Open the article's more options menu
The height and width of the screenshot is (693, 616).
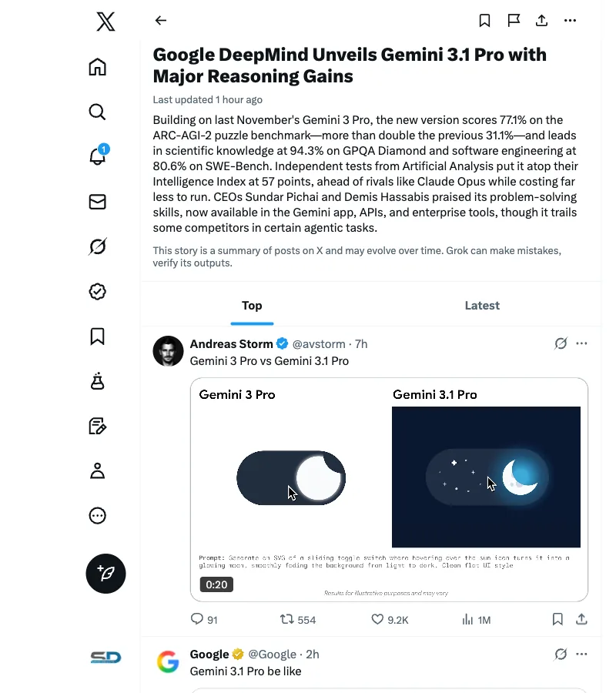tap(570, 21)
